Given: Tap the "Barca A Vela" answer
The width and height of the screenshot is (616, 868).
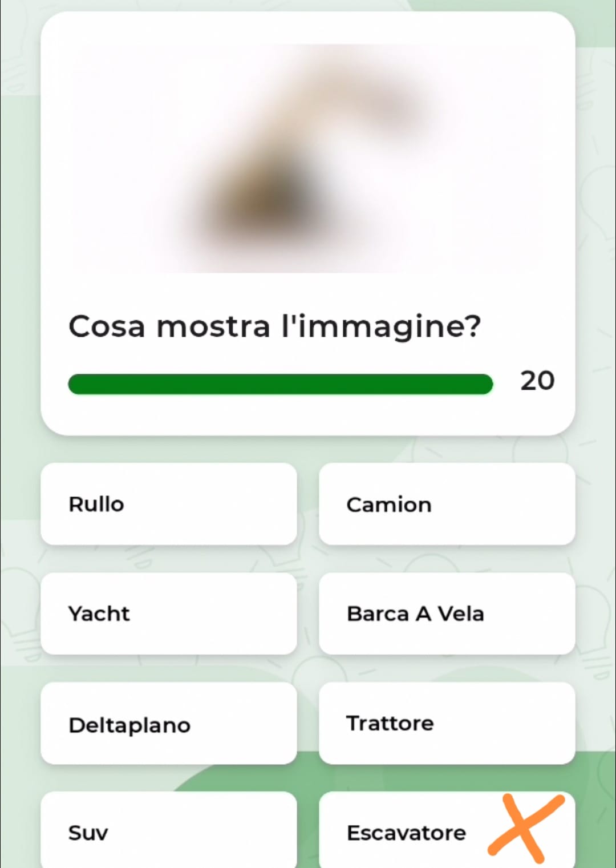Looking at the screenshot, I should point(447,613).
